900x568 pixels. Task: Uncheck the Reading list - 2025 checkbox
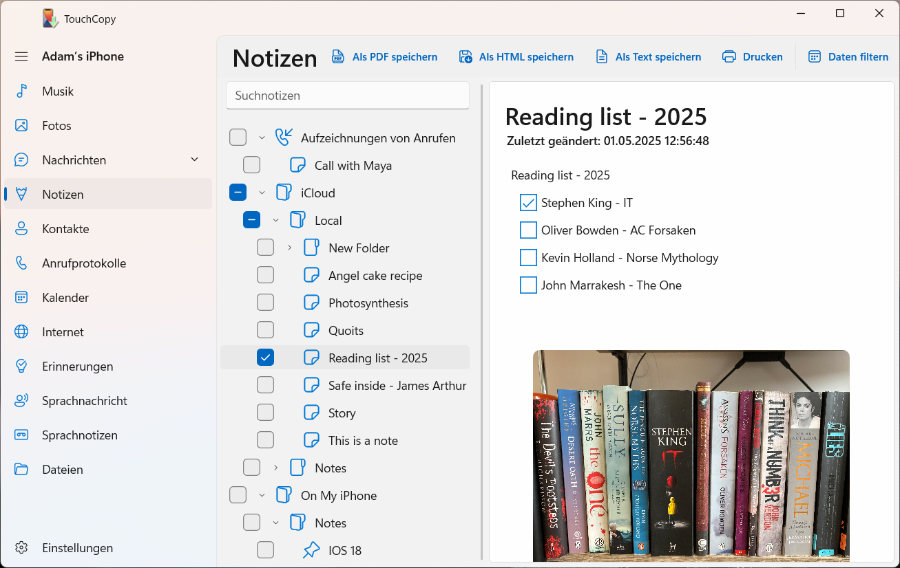[265, 357]
